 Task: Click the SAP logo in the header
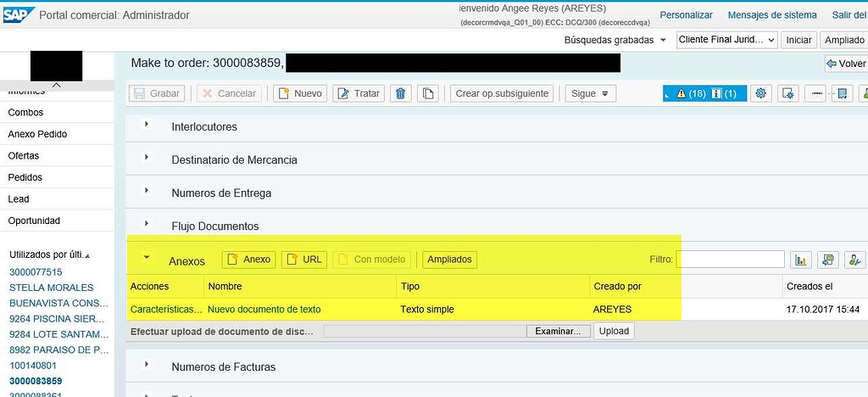tap(19, 15)
